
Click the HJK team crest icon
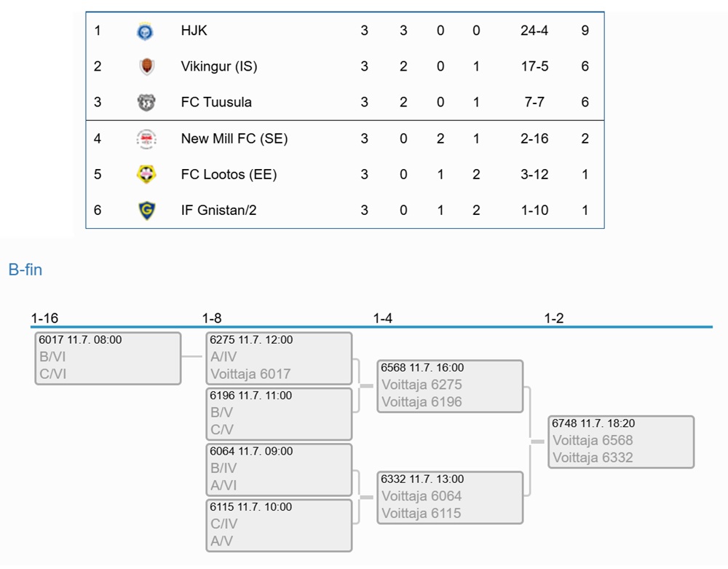[146, 31]
